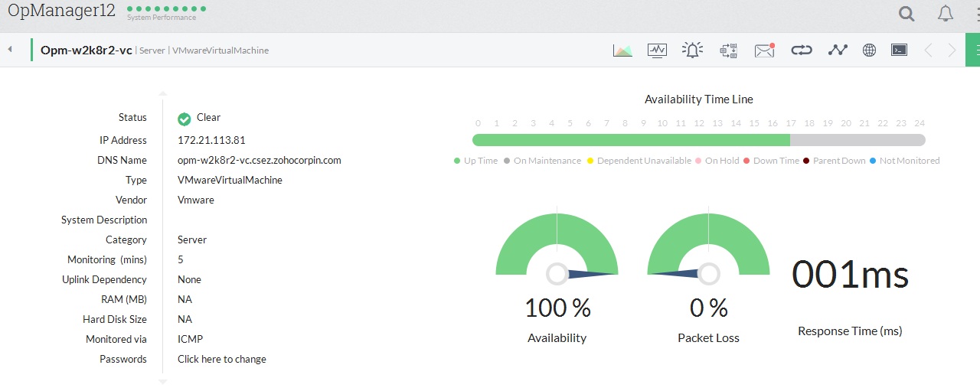Go to the previous device arrow
The width and height of the screenshot is (980, 391).
928,51
